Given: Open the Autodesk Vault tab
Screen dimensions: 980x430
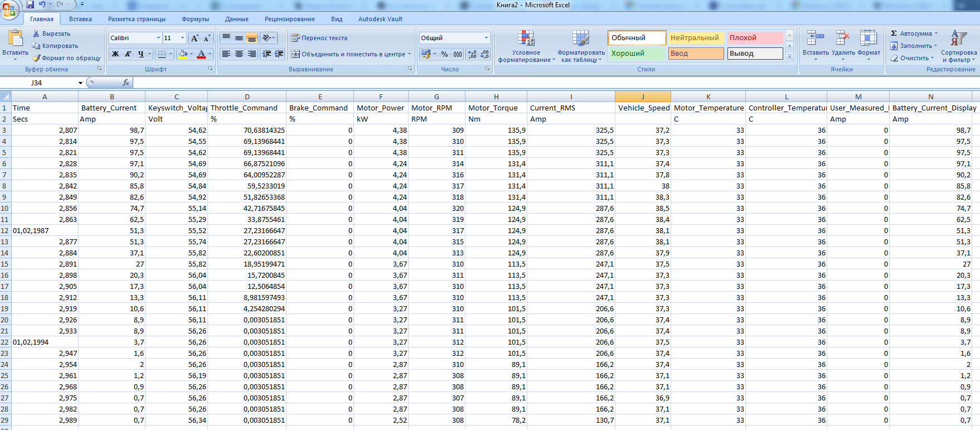Looking at the screenshot, I should pos(380,19).
